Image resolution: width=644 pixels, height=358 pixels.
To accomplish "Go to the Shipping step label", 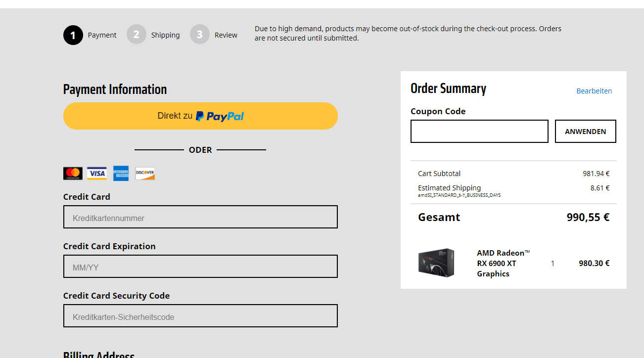I will [x=165, y=35].
